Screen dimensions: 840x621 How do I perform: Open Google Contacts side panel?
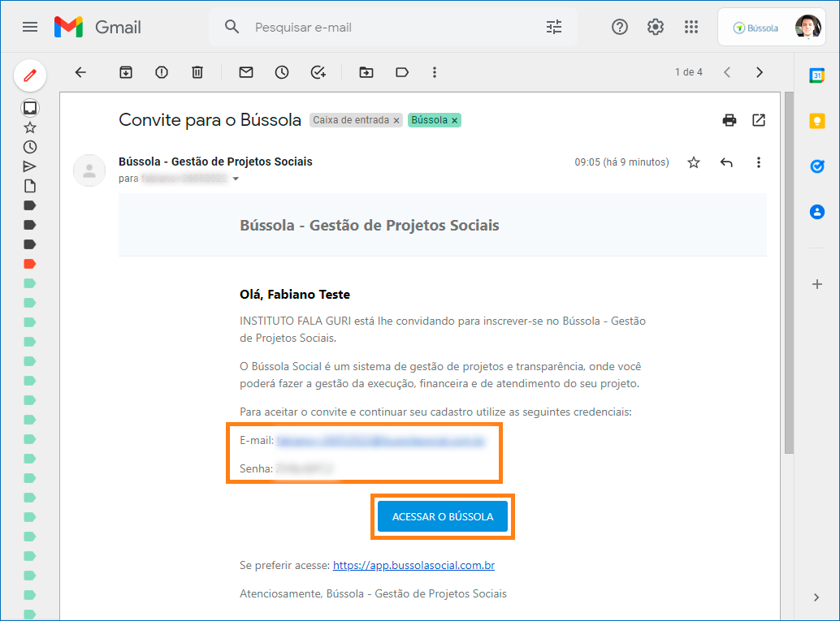pos(817,212)
